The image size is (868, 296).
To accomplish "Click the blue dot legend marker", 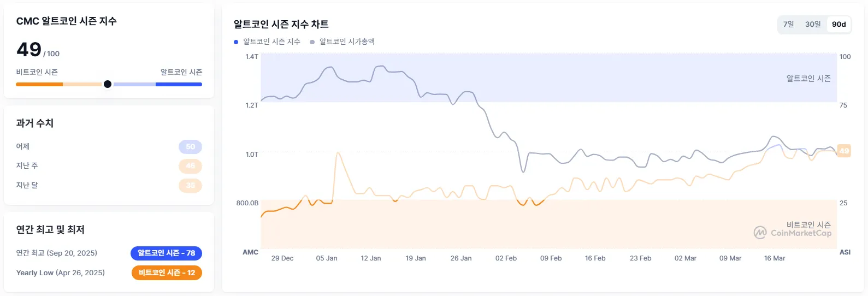I will [x=236, y=42].
